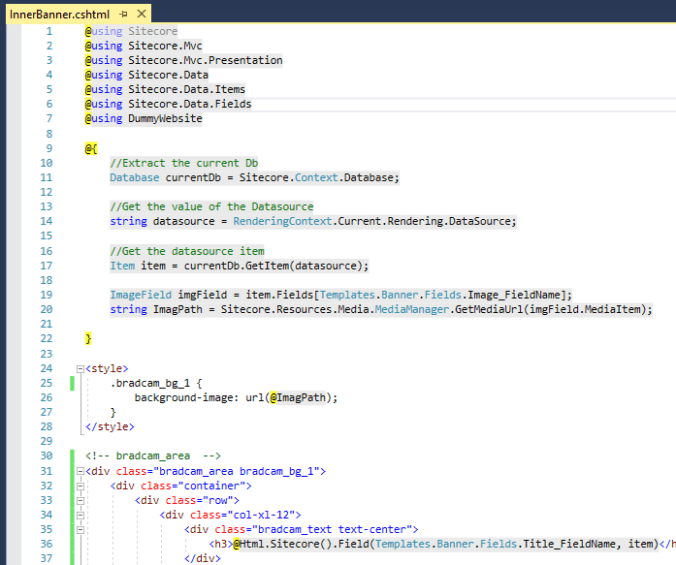Collapse the container div at line 32
This screenshot has height=565, width=676.
pos(80,486)
